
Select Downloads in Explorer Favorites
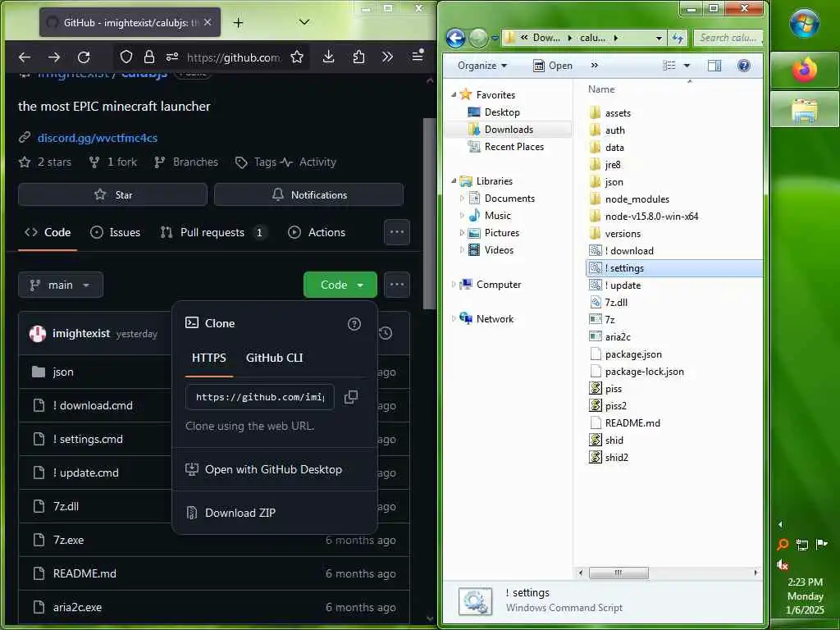(509, 129)
